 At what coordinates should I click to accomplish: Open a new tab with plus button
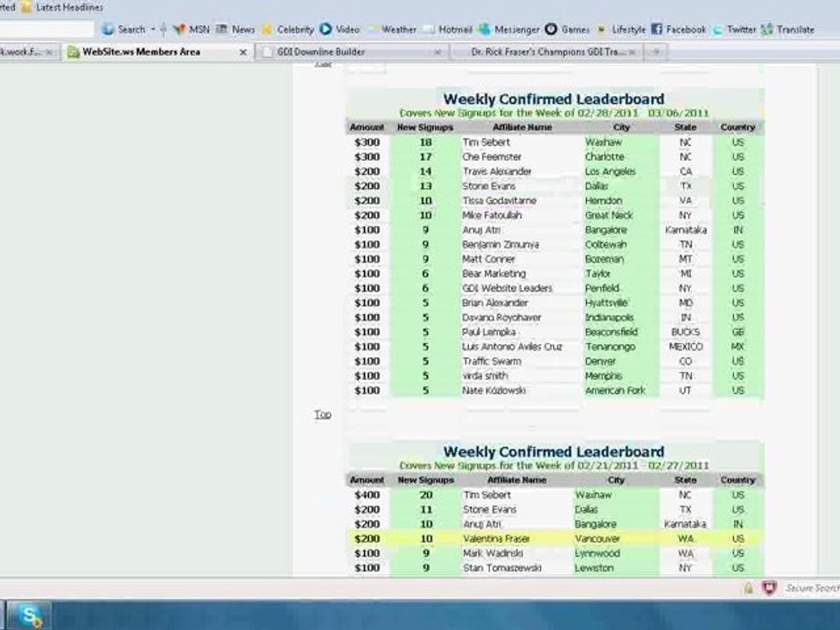point(655,52)
